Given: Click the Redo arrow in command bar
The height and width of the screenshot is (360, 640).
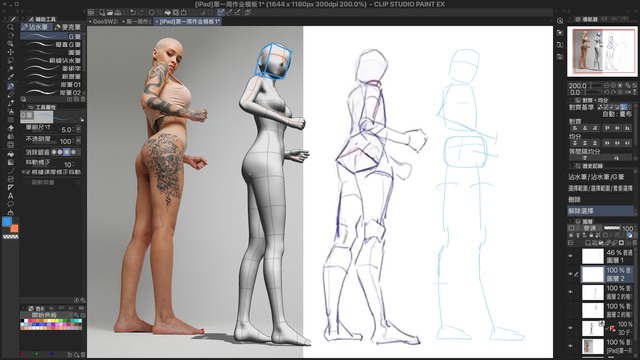Looking at the screenshot, I should (141, 13).
